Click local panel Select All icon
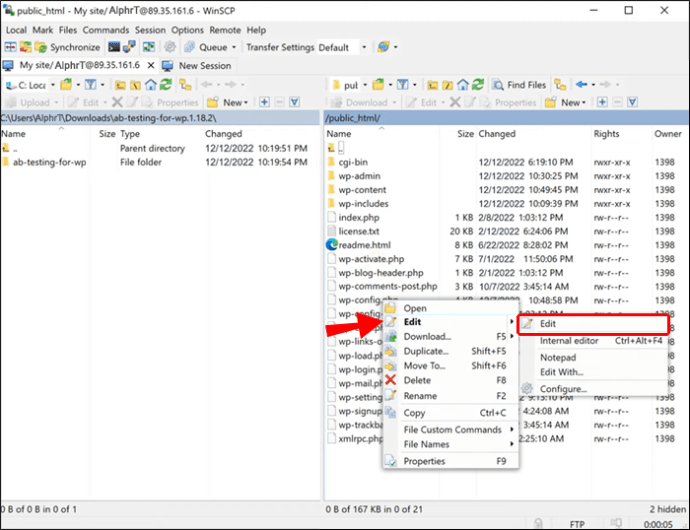 [294, 103]
